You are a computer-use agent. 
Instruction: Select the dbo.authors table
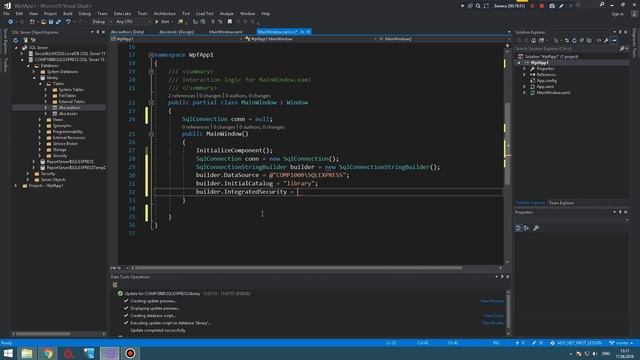click(69, 108)
